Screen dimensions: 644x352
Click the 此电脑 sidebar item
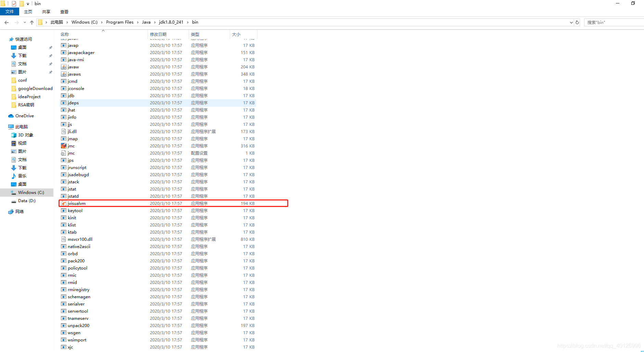(x=18, y=127)
